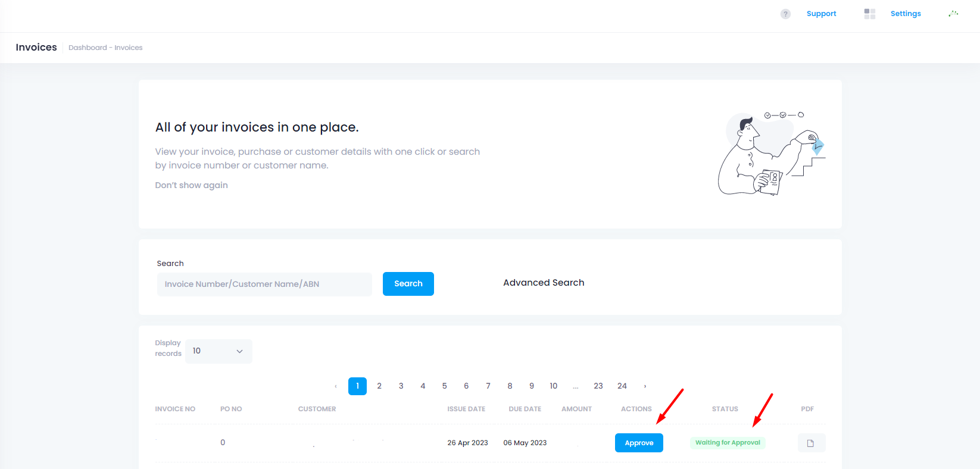Go to page 5

click(445, 386)
